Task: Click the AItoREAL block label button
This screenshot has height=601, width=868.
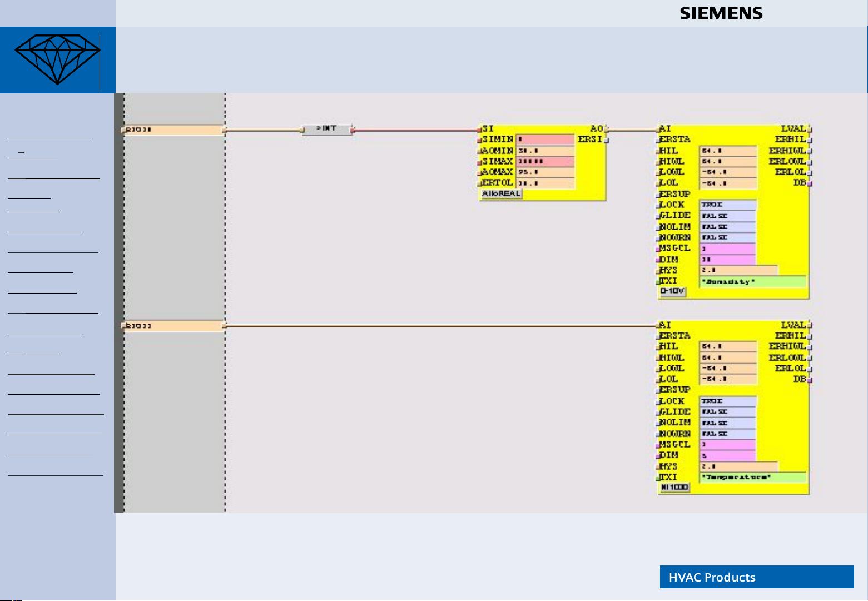Action: 501,194
